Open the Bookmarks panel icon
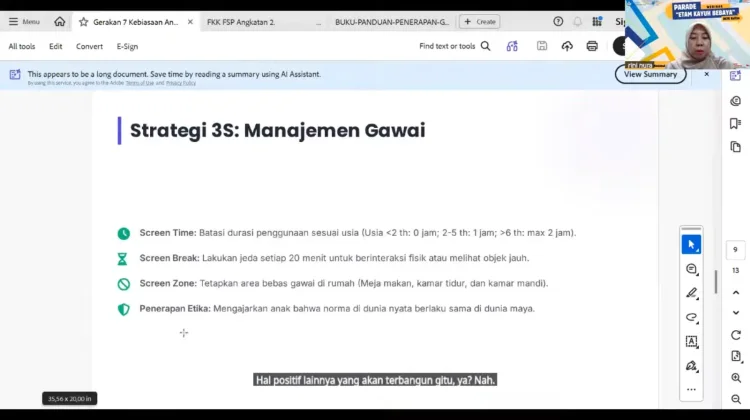Image resolution: width=750 pixels, height=420 pixels. [736, 124]
